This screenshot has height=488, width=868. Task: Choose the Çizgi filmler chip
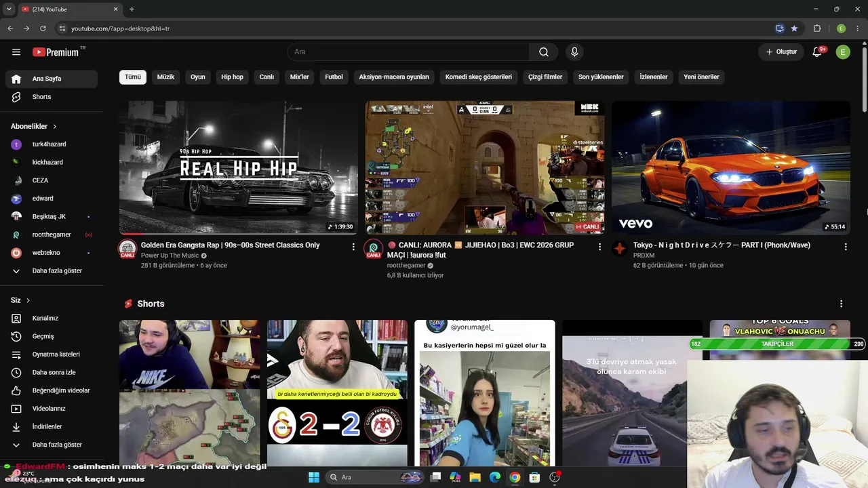[545, 77]
